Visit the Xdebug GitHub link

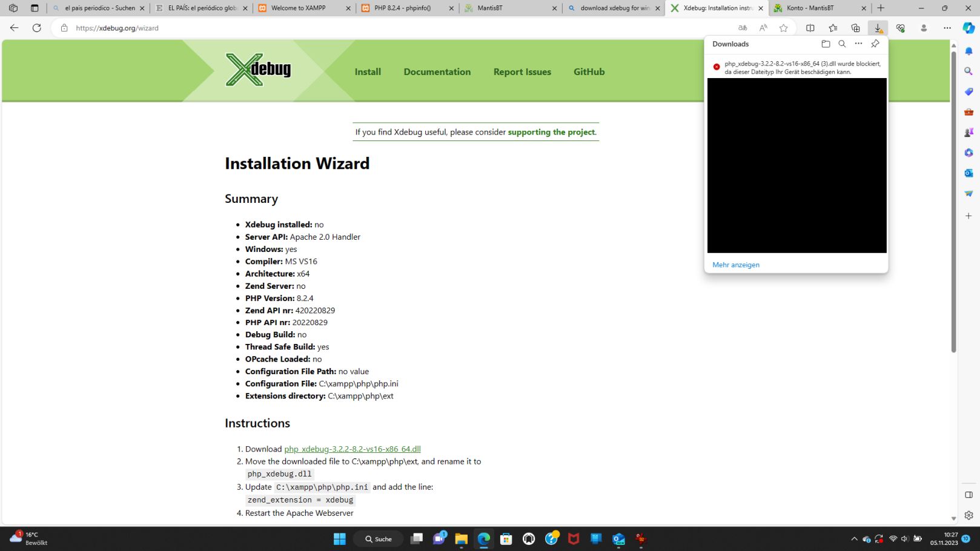pos(589,71)
